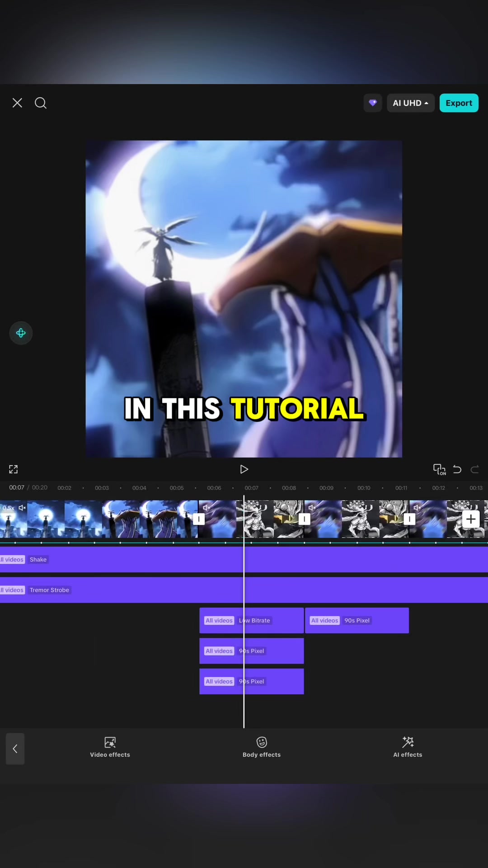Select the middle-row 90s Pixel effect clip

(x=252, y=651)
